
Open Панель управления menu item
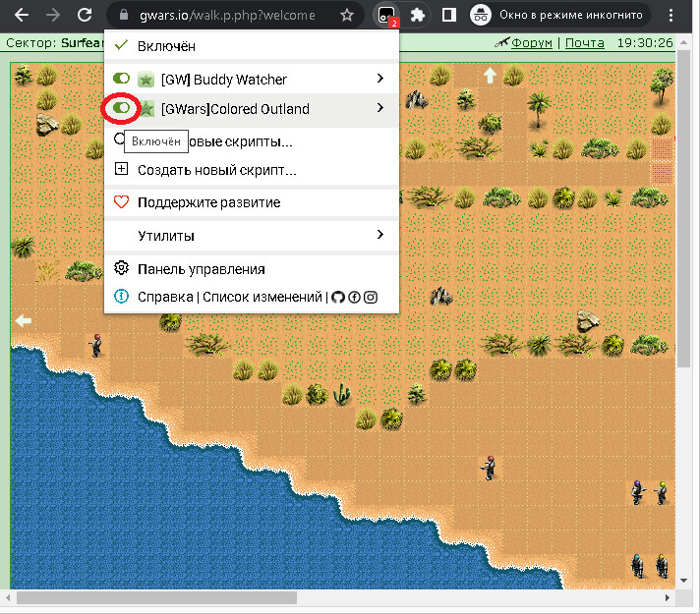252,269
